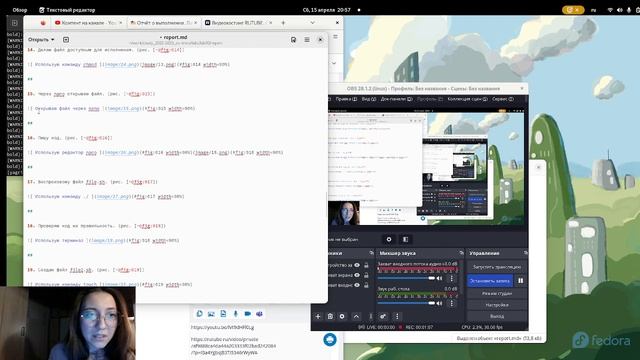Open Правка menu in OBS
The width and height of the screenshot is (640, 360).
(346, 99)
